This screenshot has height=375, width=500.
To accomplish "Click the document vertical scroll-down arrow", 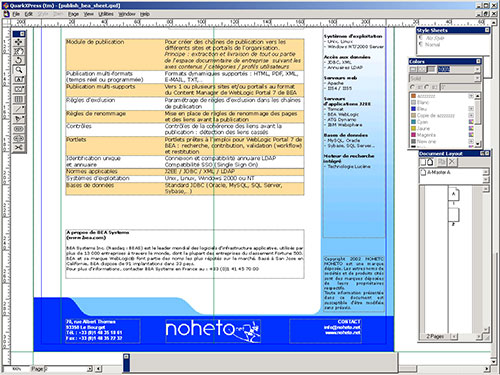I will click(494, 362).
